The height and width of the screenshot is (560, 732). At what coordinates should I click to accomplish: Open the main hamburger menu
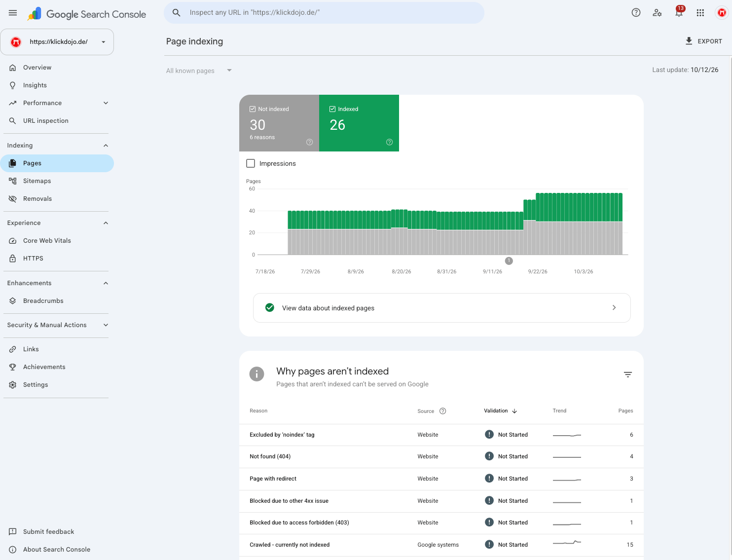pos(13,13)
